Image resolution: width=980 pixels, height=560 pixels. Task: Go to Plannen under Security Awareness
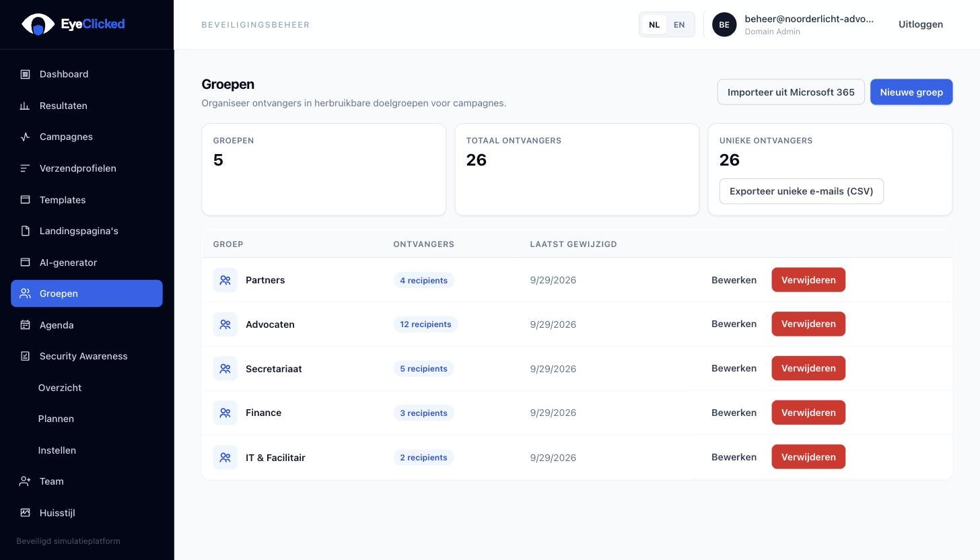[x=56, y=419]
